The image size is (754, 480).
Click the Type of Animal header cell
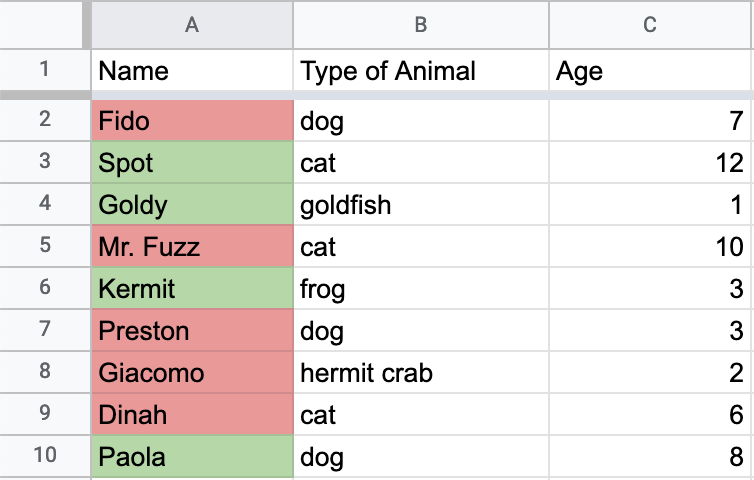pyautogui.click(x=420, y=71)
